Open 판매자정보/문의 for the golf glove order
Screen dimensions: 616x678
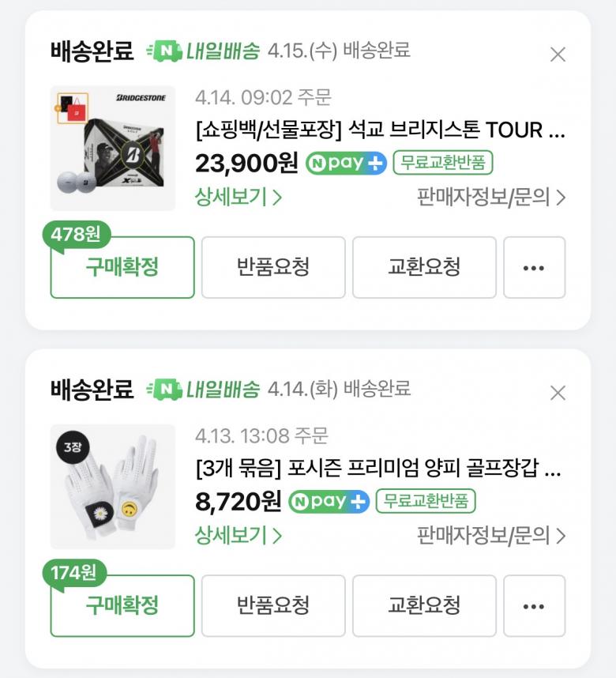pyautogui.click(x=491, y=536)
